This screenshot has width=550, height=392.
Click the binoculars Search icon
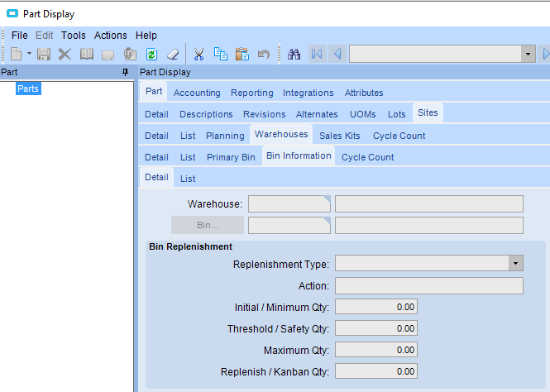pyautogui.click(x=294, y=54)
